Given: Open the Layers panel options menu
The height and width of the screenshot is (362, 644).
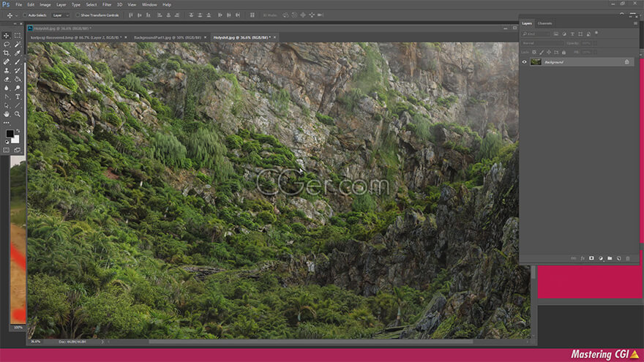Looking at the screenshot, I should [635, 23].
